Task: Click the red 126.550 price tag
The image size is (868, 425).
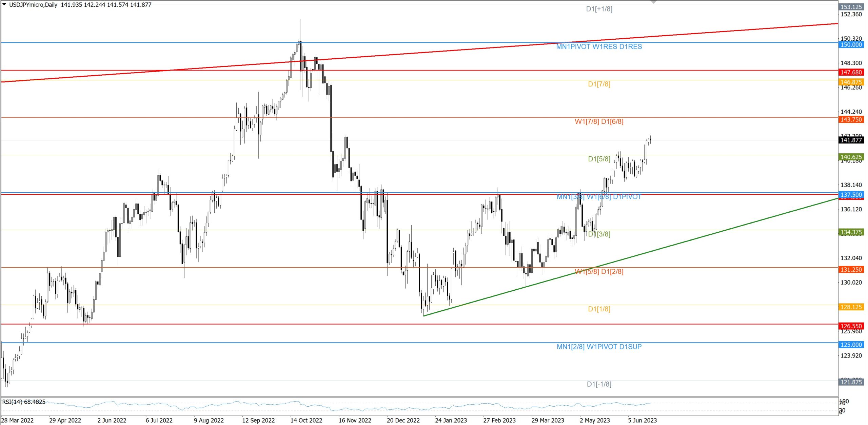Action: [x=851, y=326]
